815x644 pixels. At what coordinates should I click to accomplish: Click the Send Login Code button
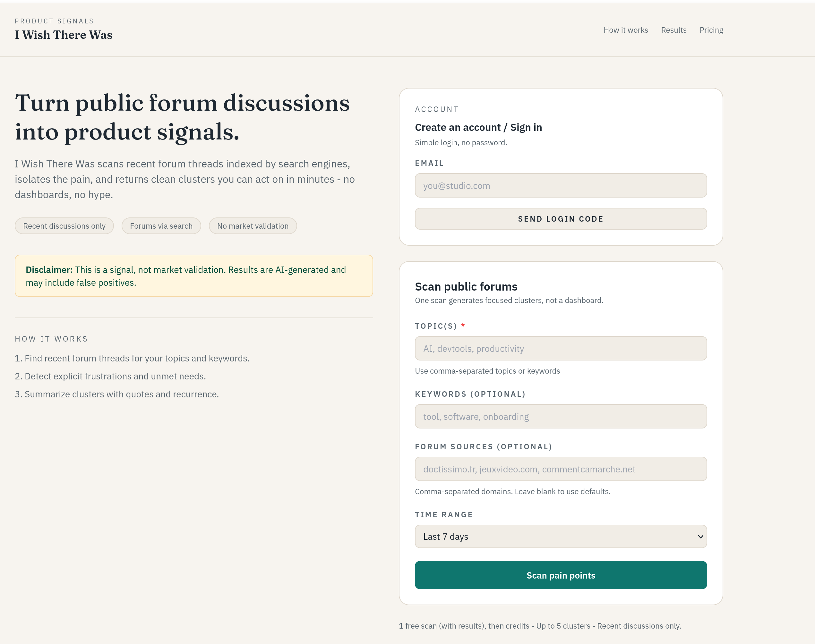pyautogui.click(x=561, y=219)
